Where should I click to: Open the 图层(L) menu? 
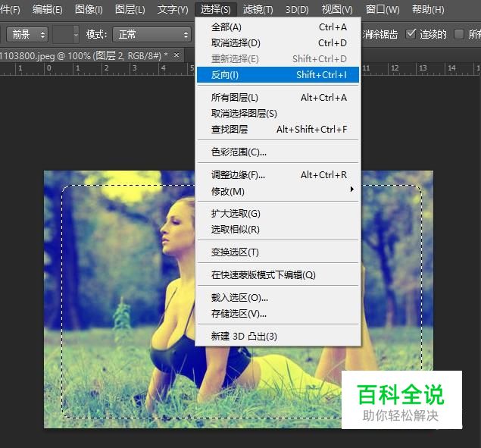(130, 10)
